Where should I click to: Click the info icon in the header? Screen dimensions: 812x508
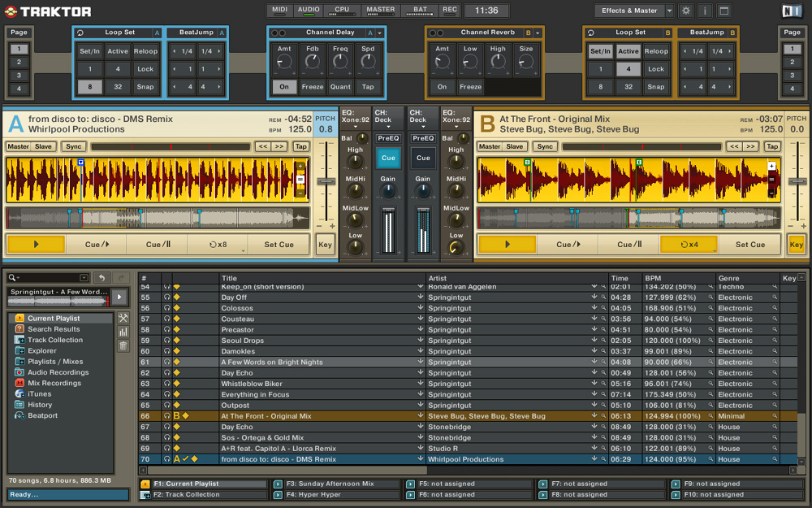705,11
